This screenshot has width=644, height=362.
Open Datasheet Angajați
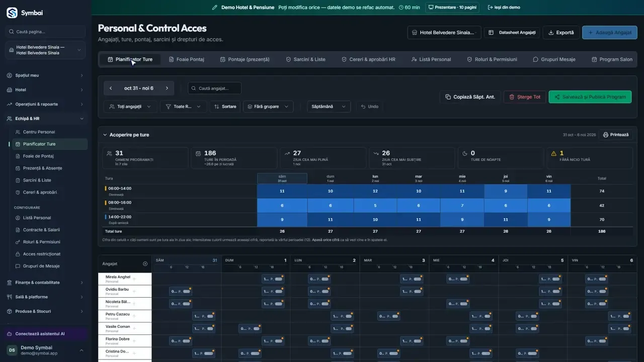tap(512, 33)
